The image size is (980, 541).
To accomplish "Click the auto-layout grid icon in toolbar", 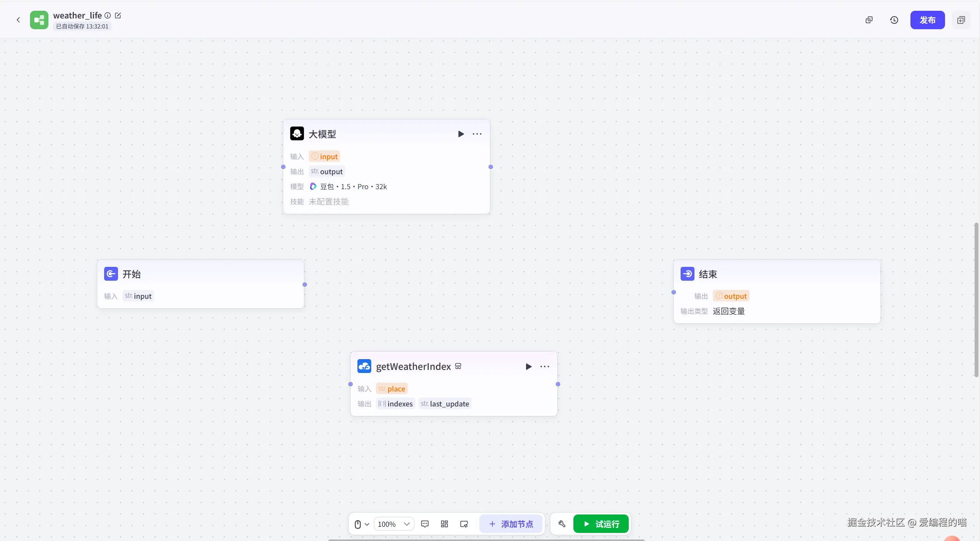I will (x=444, y=524).
